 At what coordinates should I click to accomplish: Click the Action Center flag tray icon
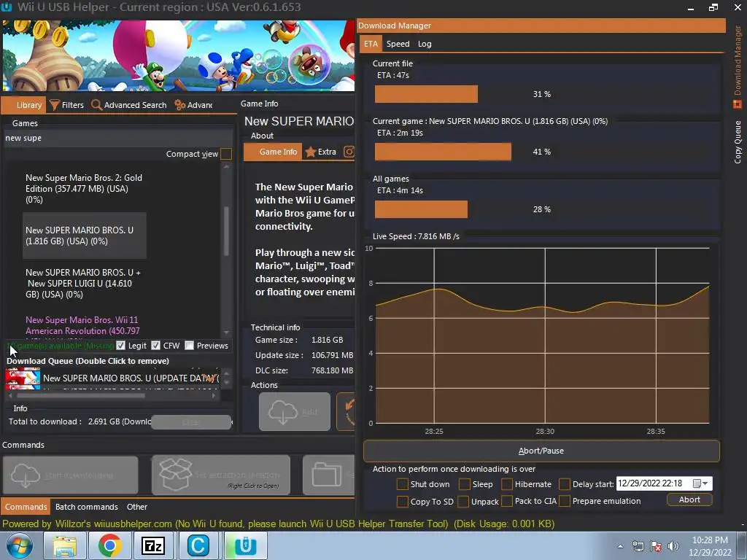[x=656, y=546]
